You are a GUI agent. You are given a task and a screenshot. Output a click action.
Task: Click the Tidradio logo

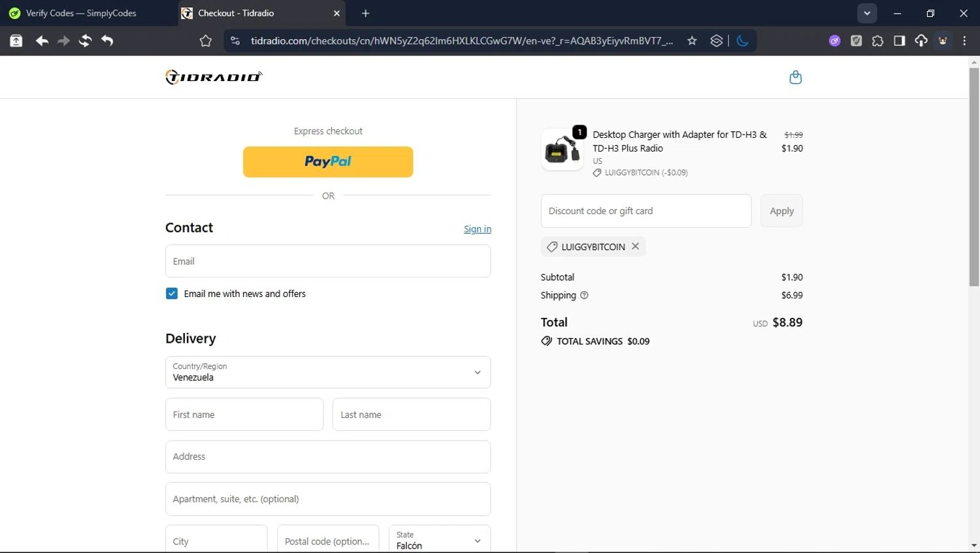coord(214,77)
